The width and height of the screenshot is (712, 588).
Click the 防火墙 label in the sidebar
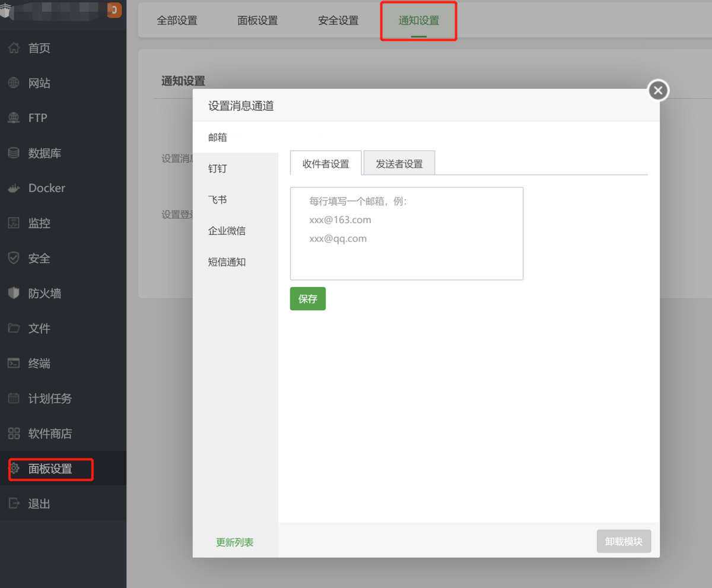(44, 293)
